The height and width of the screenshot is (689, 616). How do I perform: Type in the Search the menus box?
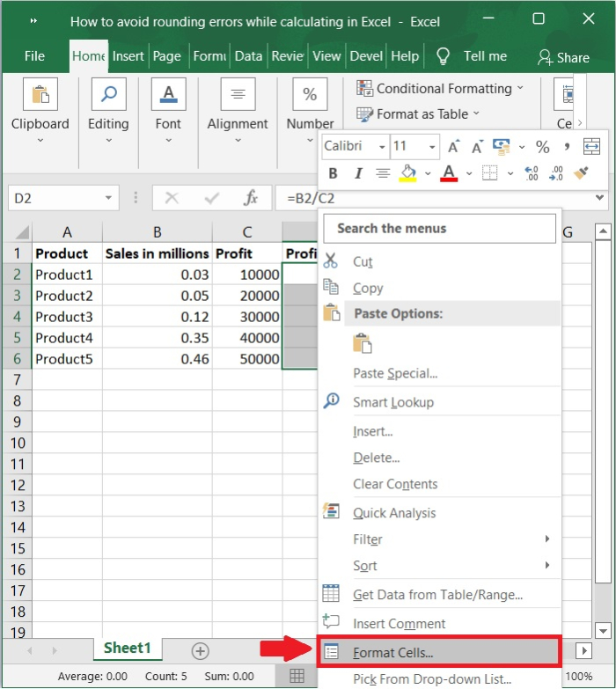(x=439, y=229)
